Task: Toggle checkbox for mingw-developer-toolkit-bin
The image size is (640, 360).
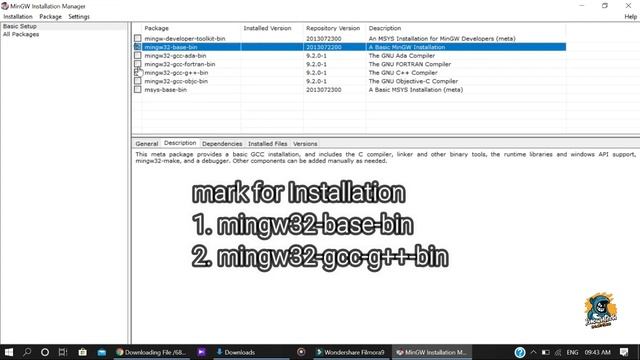Action: (138, 38)
